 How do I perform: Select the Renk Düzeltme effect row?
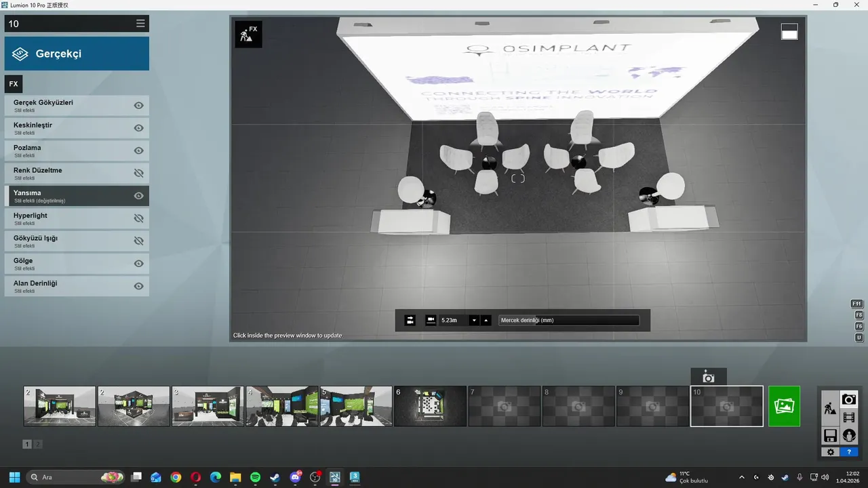click(x=77, y=173)
